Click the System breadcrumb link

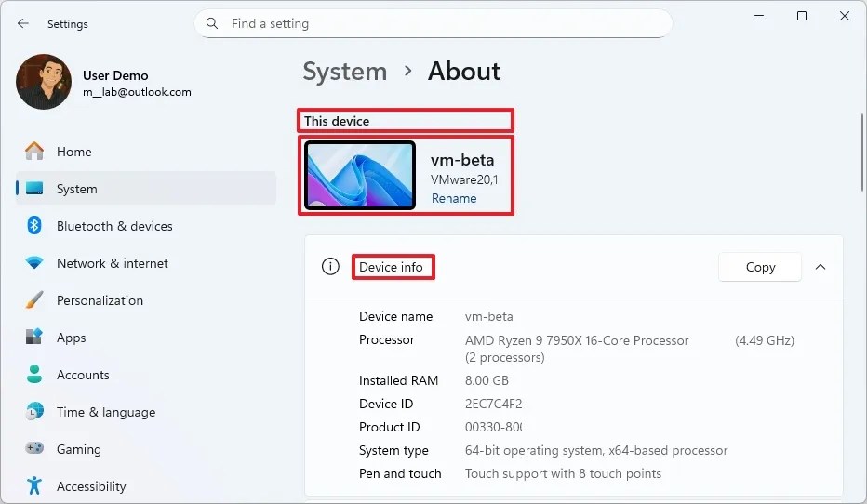click(x=345, y=72)
